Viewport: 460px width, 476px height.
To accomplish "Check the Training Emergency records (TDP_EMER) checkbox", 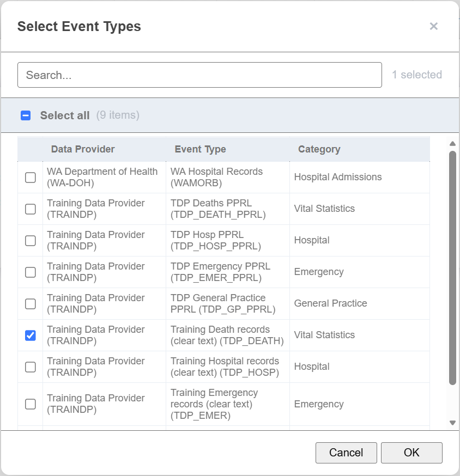I will point(31,404).
